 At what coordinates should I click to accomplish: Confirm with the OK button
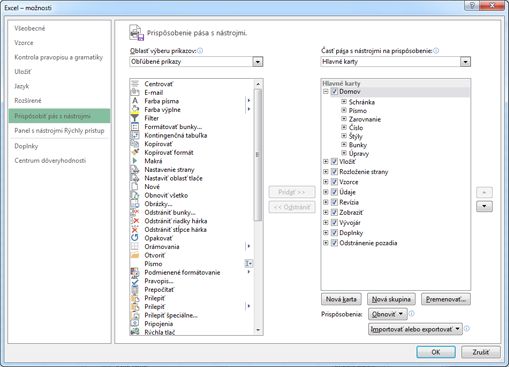[436, 352]
